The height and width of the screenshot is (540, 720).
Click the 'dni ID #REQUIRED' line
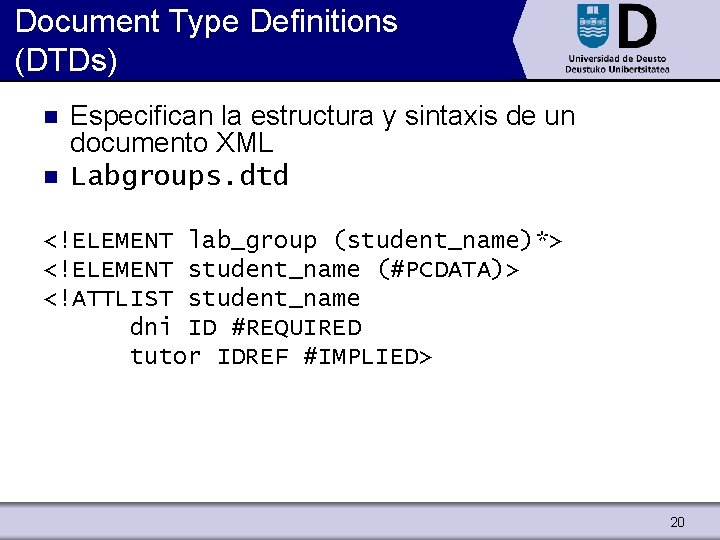click(x=246, y=327)
